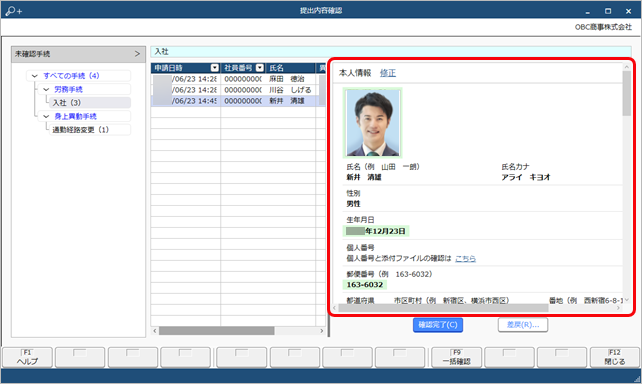The width and height of the screenshot is (642, 384).
Task: Select 入社 (3) tree item
Action: click(90, 102)
